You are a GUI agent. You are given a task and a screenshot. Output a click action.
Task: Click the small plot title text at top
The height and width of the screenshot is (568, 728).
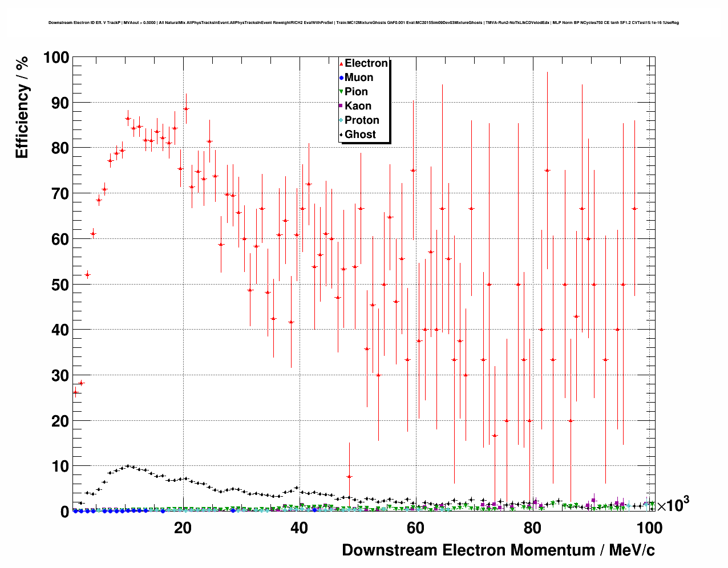[x=363, y=23]
